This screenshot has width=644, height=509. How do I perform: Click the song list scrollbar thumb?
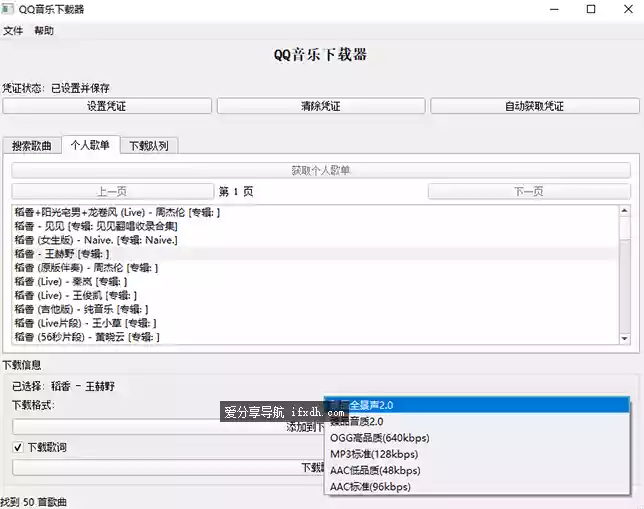click(x=625, y=228)
